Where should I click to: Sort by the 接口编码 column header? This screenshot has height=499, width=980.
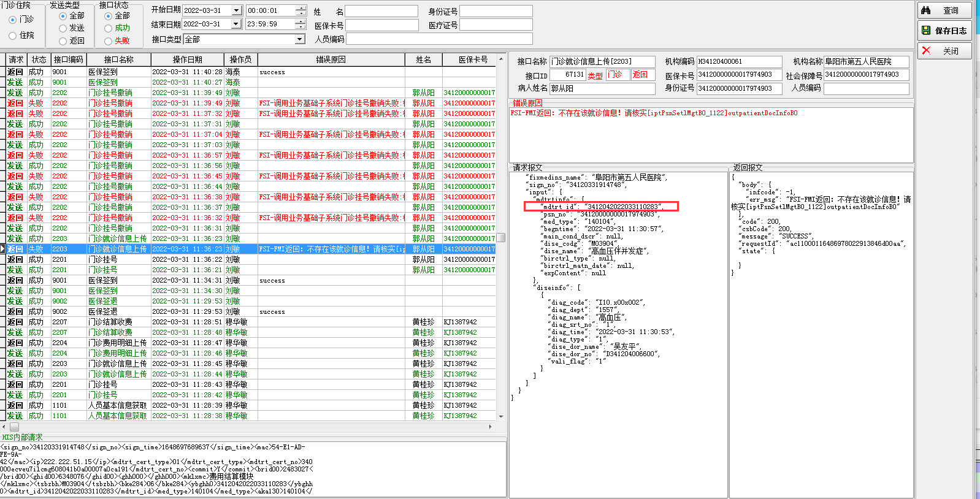point(69,59)
